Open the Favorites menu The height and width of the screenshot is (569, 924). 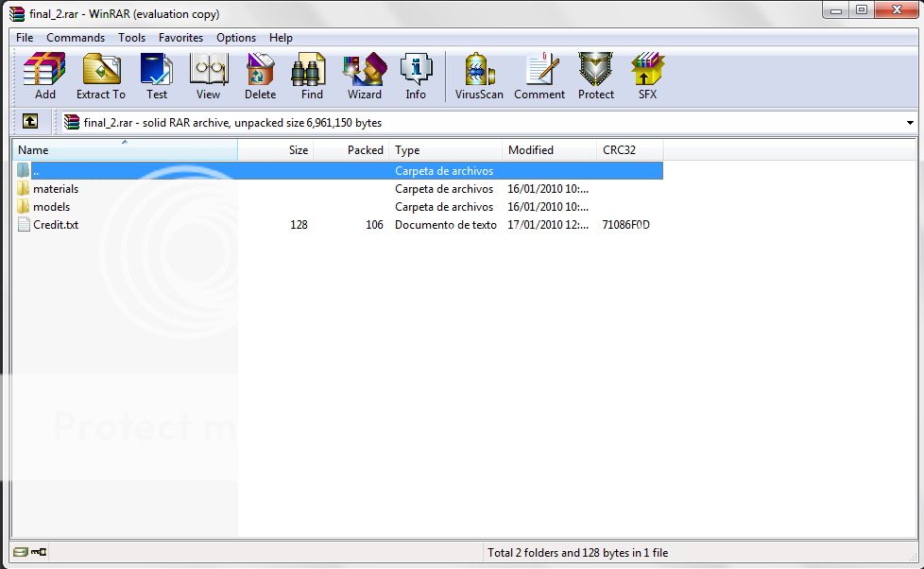point(180,38)
